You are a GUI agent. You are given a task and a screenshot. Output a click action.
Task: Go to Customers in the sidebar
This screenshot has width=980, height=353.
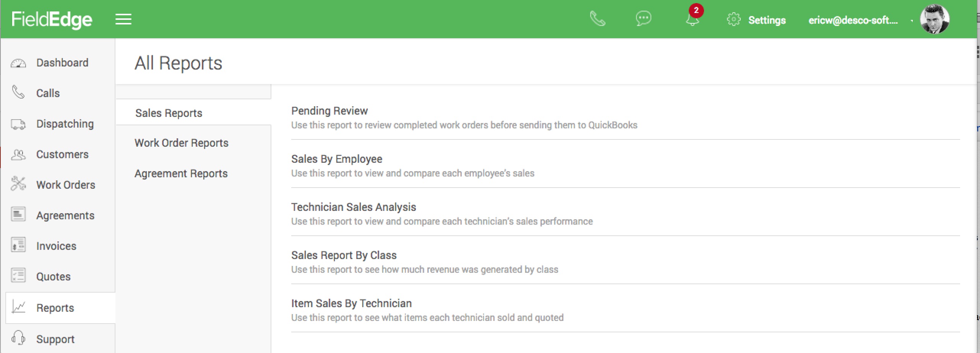(62, 154)
